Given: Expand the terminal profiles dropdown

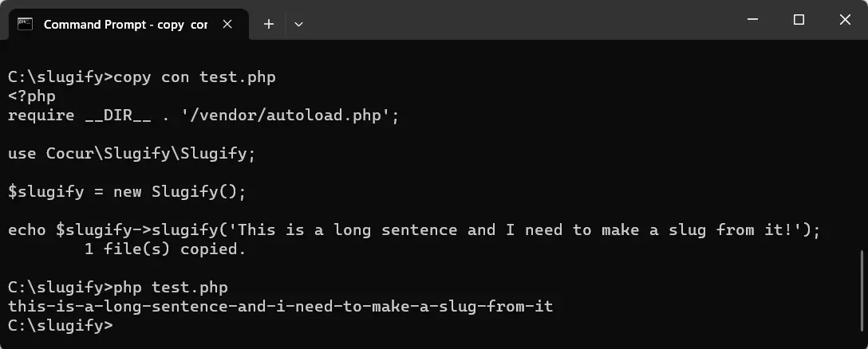Looking at the screenshot, I should pos(298,24).
